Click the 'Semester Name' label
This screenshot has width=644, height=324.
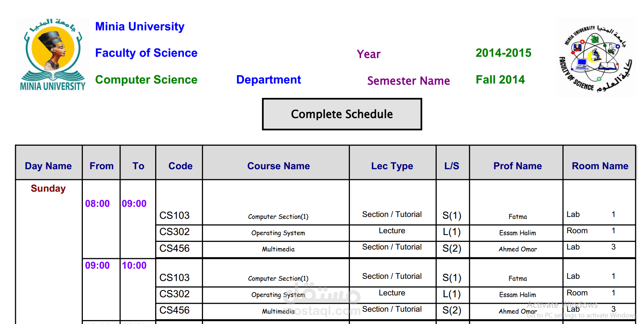[408, 81]
